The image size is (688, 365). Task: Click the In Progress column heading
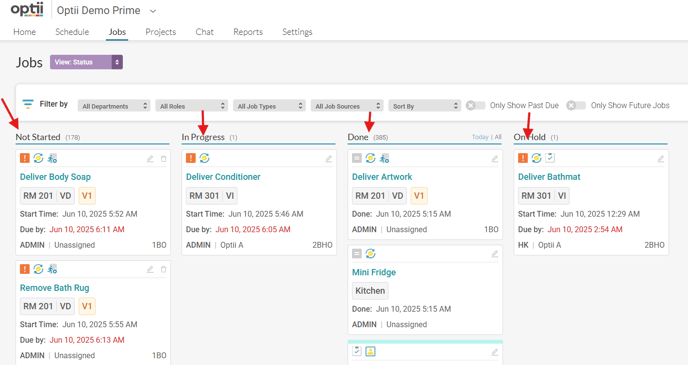203,137
